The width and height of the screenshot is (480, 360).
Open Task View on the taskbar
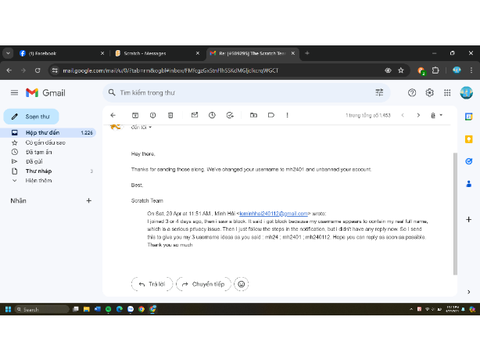coord(76,309)
